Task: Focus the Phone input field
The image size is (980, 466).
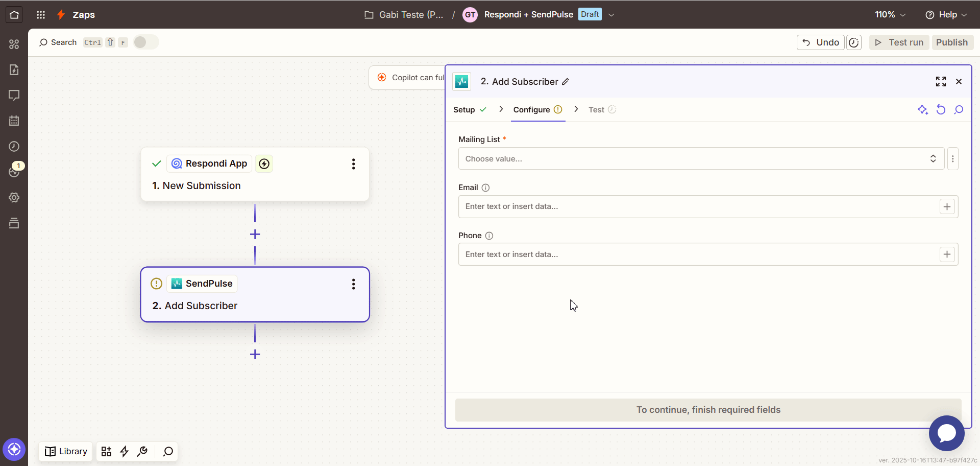Action: (708, 254)
